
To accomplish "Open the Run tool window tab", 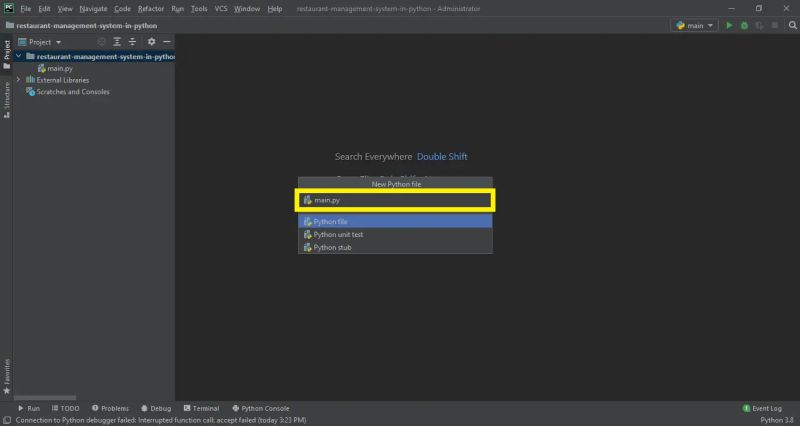I will 29,409.
